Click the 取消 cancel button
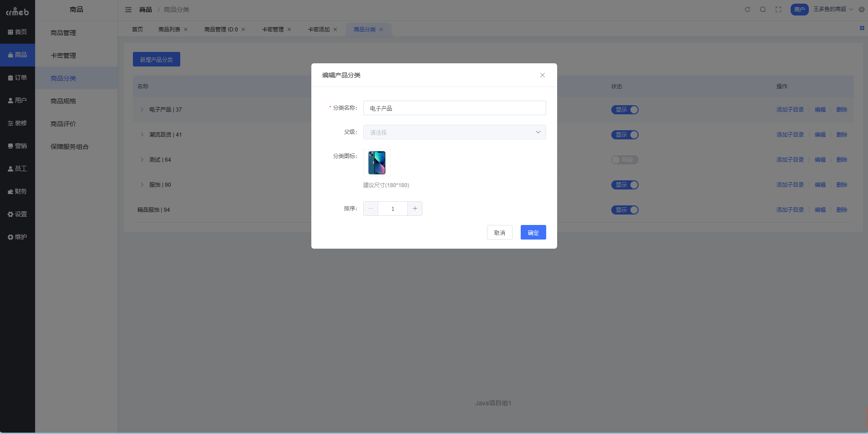The height and width of the screenshot is (434, 868). pyautogui.click(x=499, y=233)
